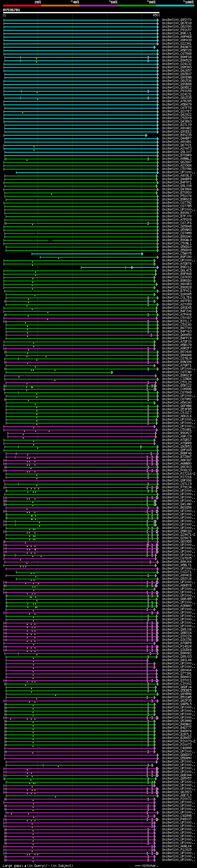Select hit UniRef100_O22341
Image resolution: width=197 pixels, height=868 pixels.
click(x=176, y=44)
